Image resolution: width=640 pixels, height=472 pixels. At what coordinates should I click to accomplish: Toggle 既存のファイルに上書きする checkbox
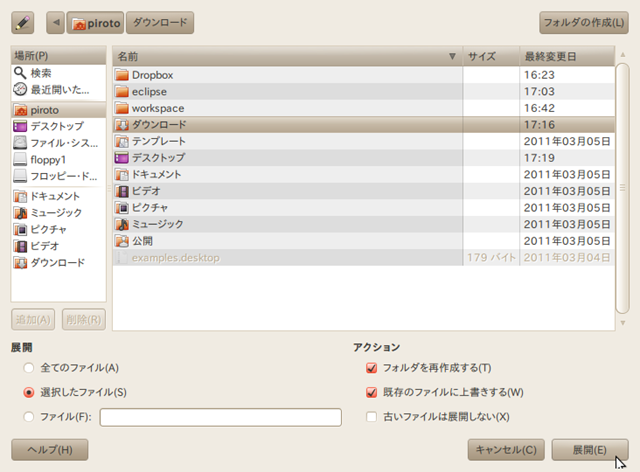(372, 392)
